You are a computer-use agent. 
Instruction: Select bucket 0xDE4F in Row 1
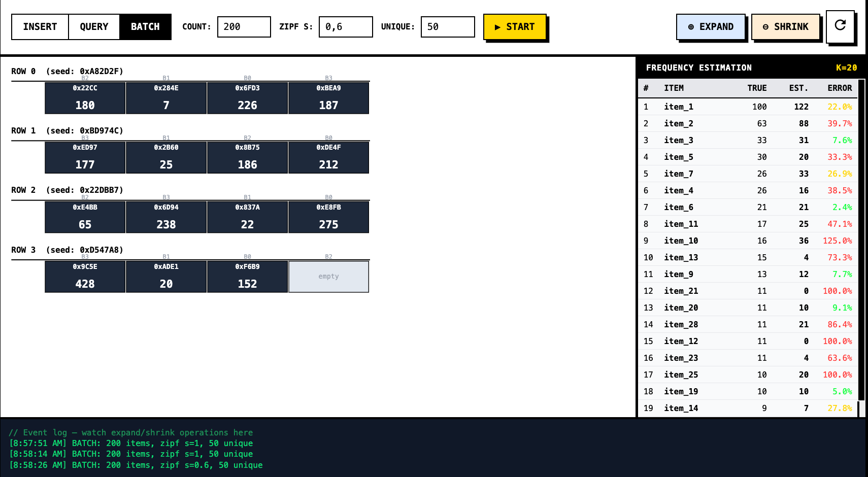328,157
